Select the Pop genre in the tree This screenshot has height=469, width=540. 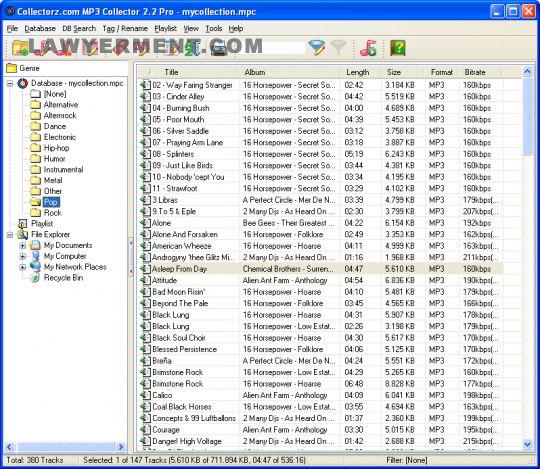point(51,202)
